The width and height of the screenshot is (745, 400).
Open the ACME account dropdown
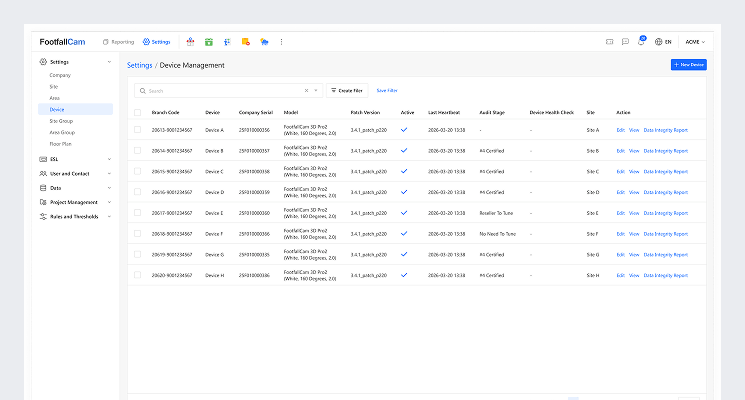point(695,42)
